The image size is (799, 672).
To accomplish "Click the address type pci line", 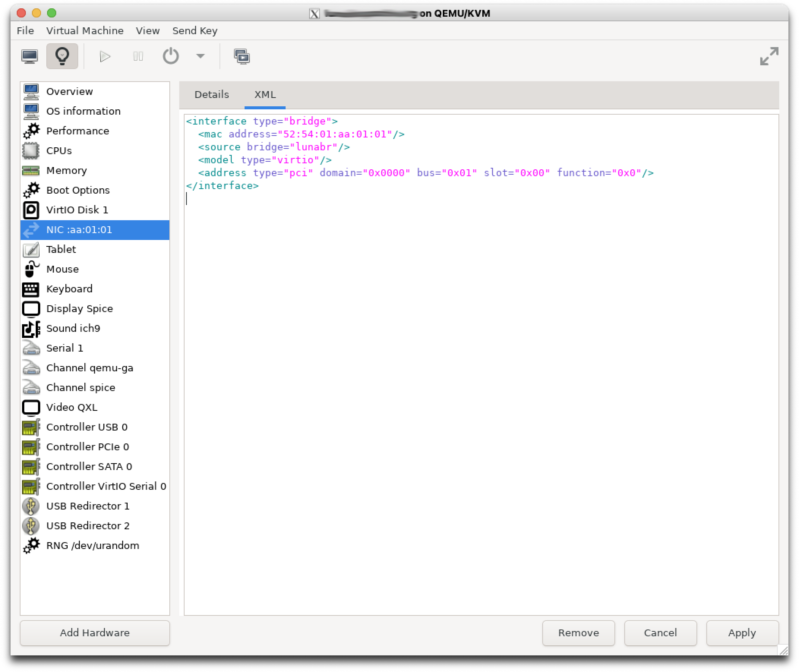I will pos(426,174).
